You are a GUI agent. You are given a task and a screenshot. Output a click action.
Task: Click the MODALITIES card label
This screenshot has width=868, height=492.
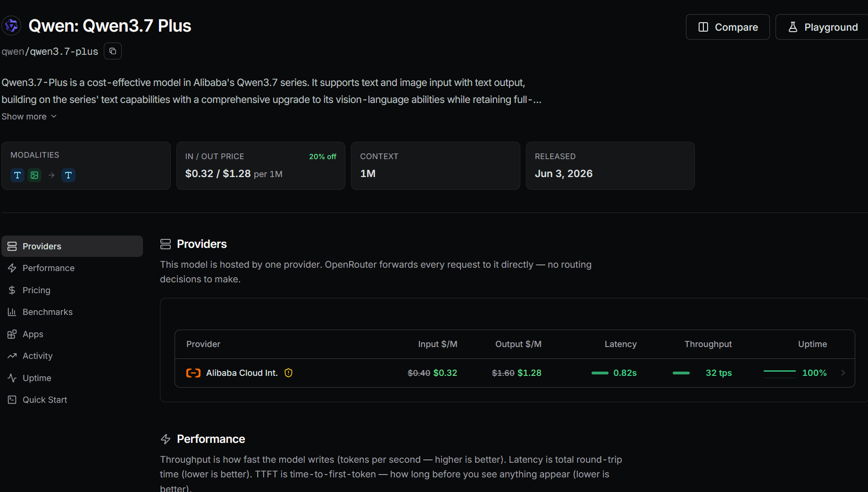35,155
